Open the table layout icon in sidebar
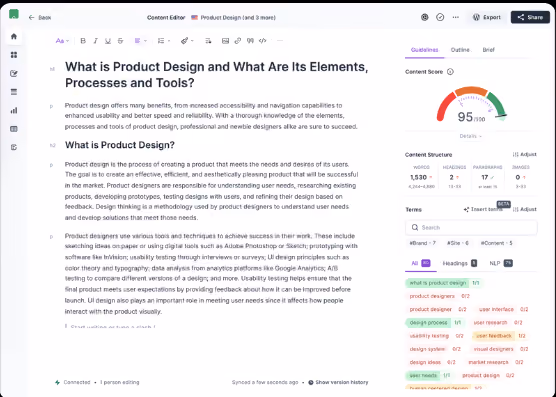 [14, 129]
